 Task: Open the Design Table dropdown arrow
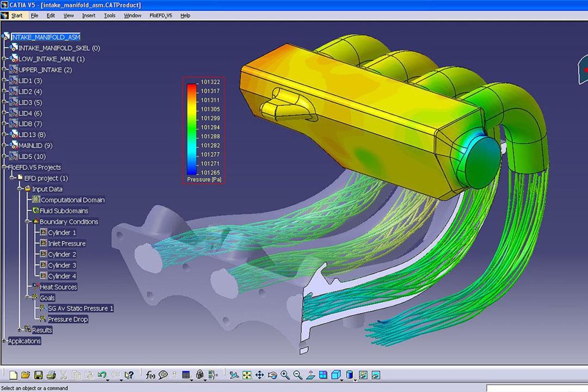click(x=191, y=381)
